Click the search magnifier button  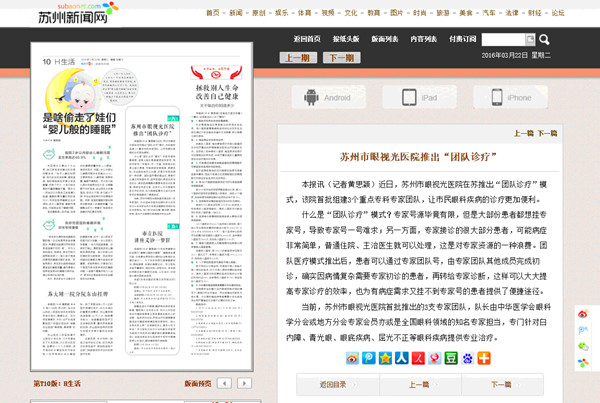click(x=530, y=40)
